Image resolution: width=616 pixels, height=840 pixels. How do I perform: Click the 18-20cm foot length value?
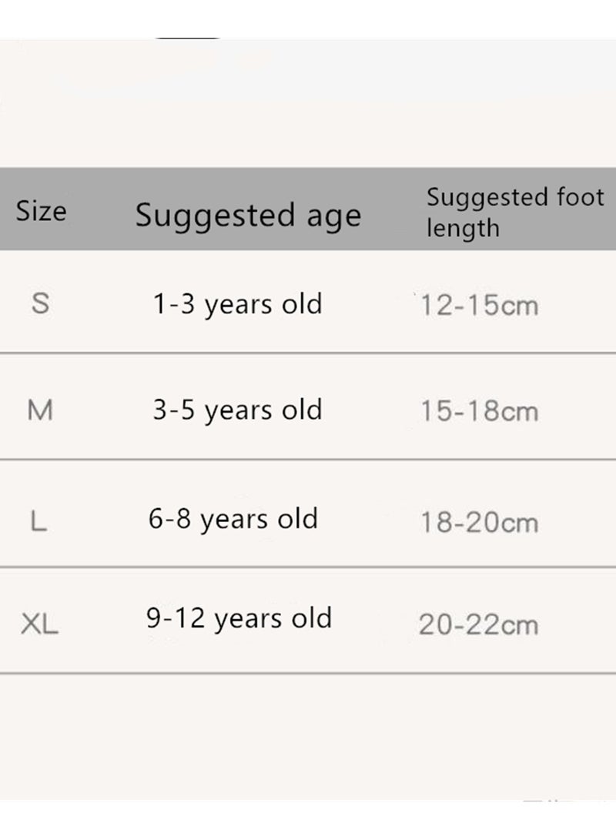click(x=480, y=522)
